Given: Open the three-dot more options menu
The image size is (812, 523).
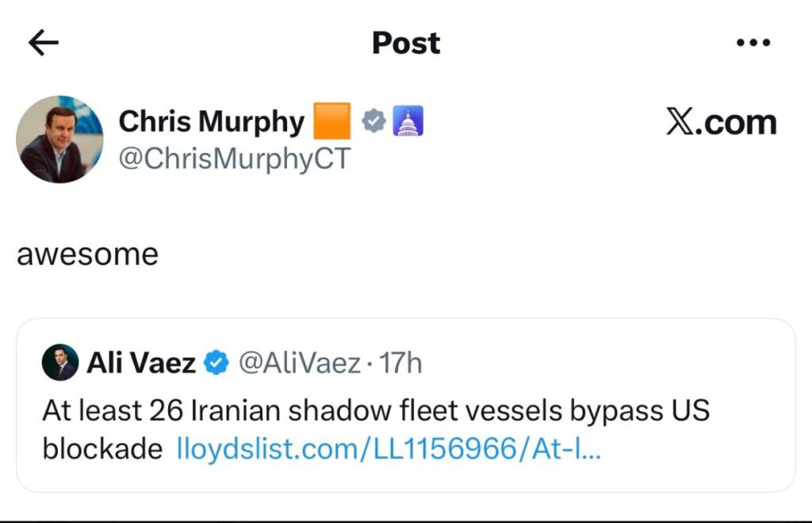Looking at the screenshot, I should [x=753, y=44].
